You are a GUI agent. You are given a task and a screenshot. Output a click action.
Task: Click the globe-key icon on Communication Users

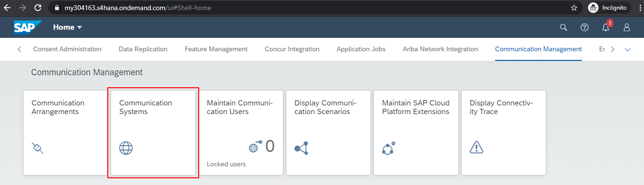click(255, 146)
